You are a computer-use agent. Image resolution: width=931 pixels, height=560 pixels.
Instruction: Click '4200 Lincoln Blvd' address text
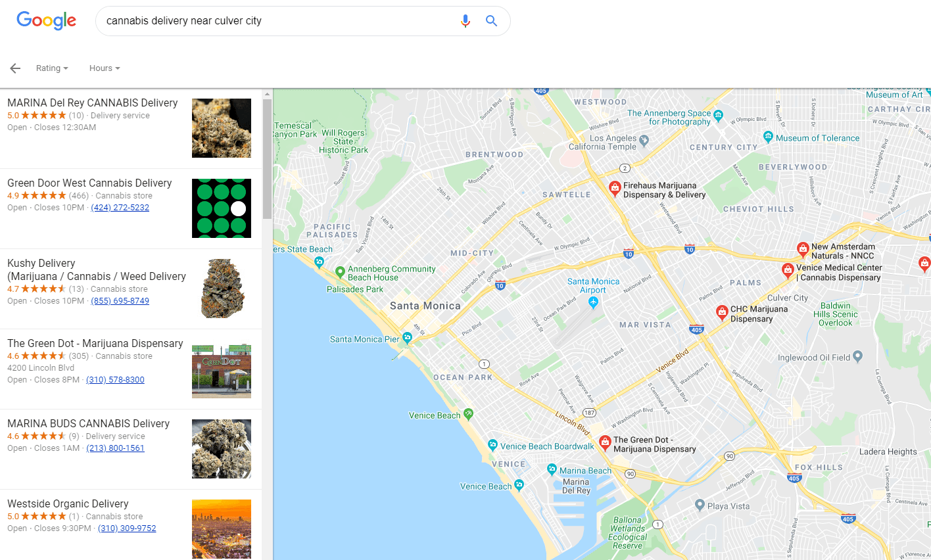point(41,368)
